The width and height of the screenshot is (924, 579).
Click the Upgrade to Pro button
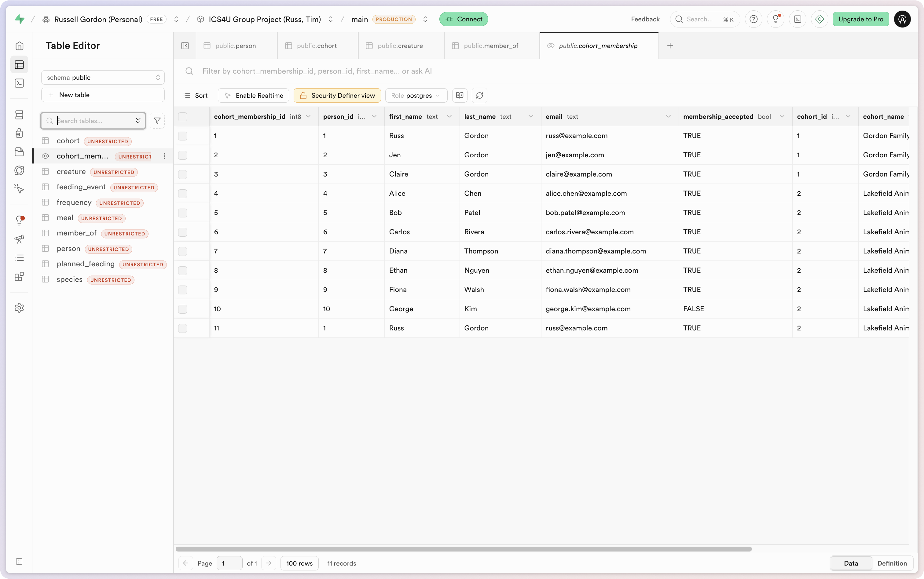(861, 19)
